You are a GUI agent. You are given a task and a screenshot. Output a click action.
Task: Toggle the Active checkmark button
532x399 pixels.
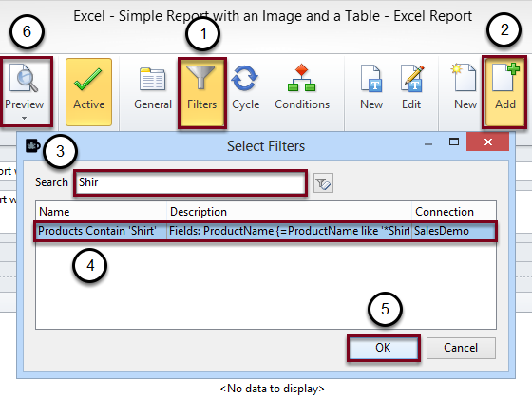pos(89,92)
